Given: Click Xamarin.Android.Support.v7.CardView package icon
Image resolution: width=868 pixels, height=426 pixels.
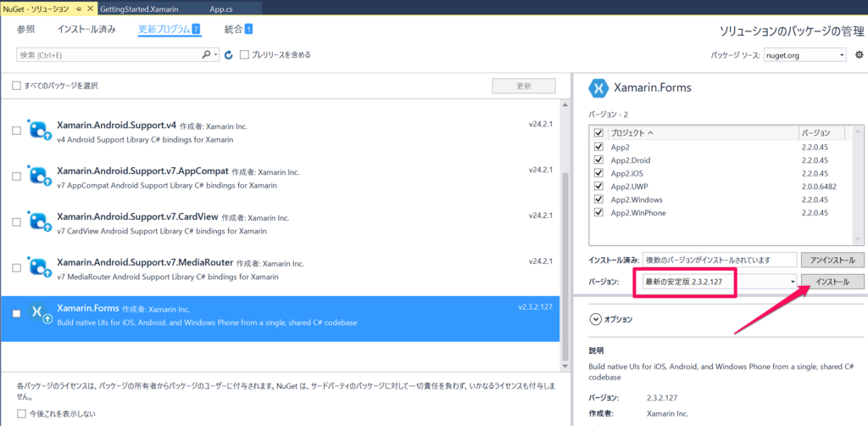Looking at the screenshot, I should (x=41, y=221).
